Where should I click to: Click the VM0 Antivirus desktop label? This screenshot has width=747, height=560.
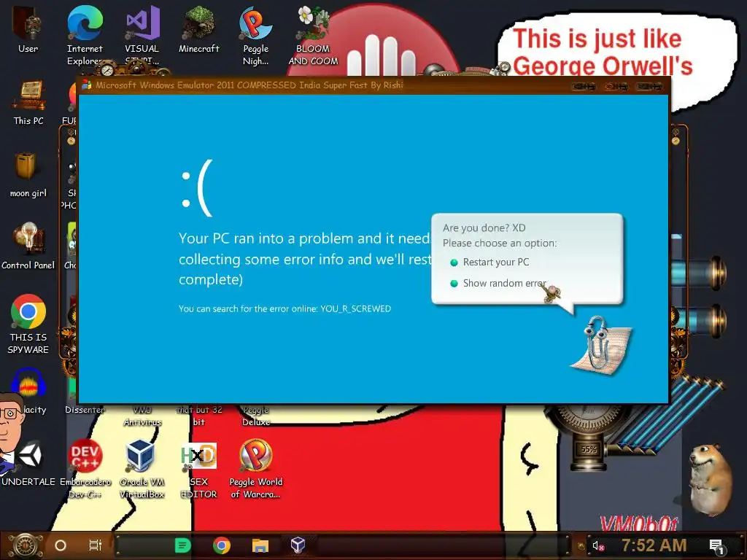[x=142, y=416]
